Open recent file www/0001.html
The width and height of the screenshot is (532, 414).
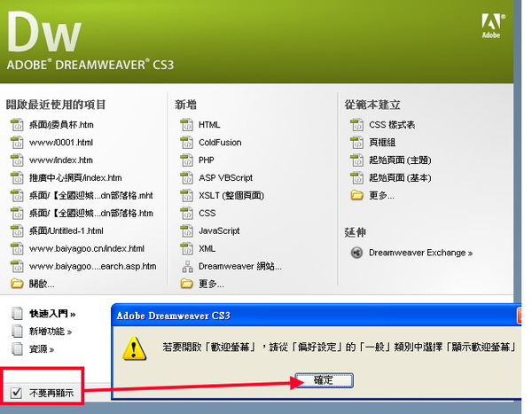(x=61, y=143)
